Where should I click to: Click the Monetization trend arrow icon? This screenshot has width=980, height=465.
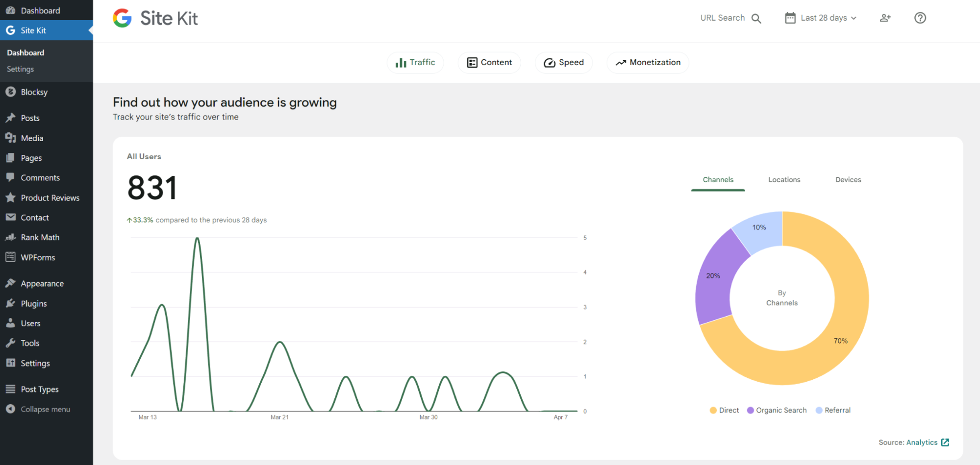[621, 63]
